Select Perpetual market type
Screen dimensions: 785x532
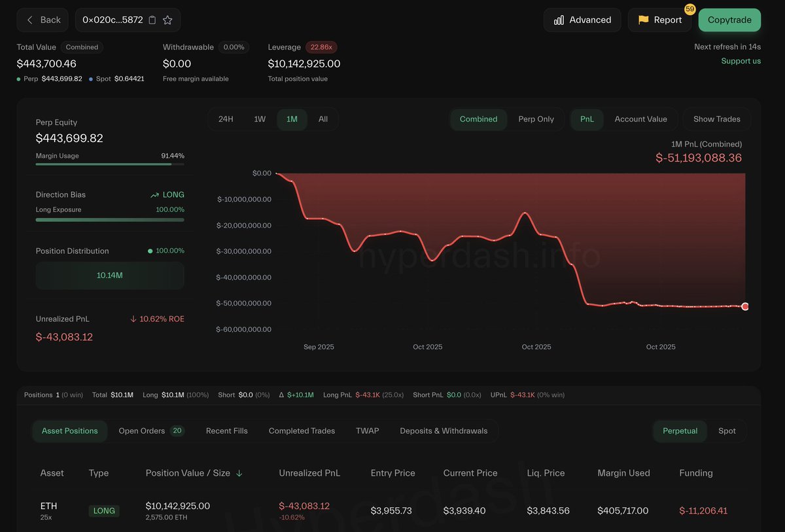pyautogui.click(x=680, y=431)
